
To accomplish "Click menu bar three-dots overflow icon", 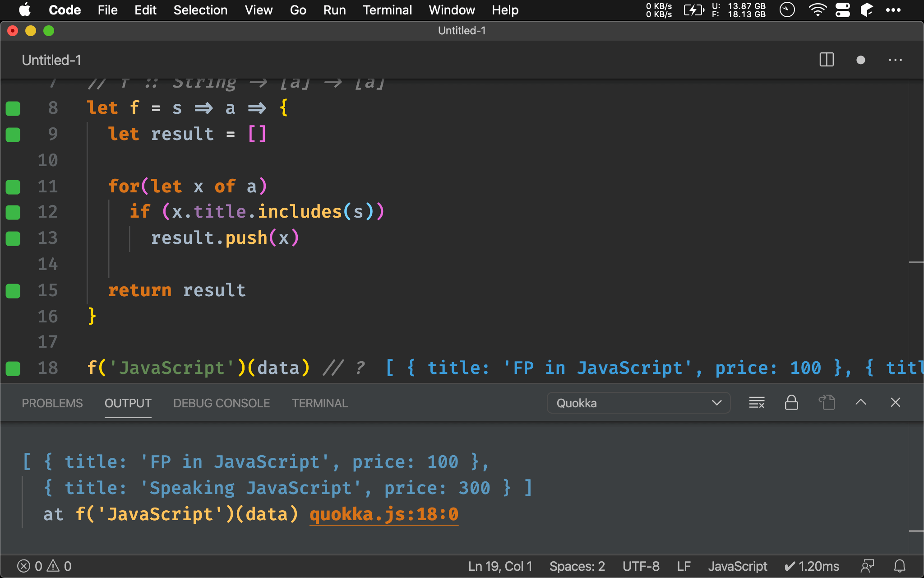I will point(893,10).
